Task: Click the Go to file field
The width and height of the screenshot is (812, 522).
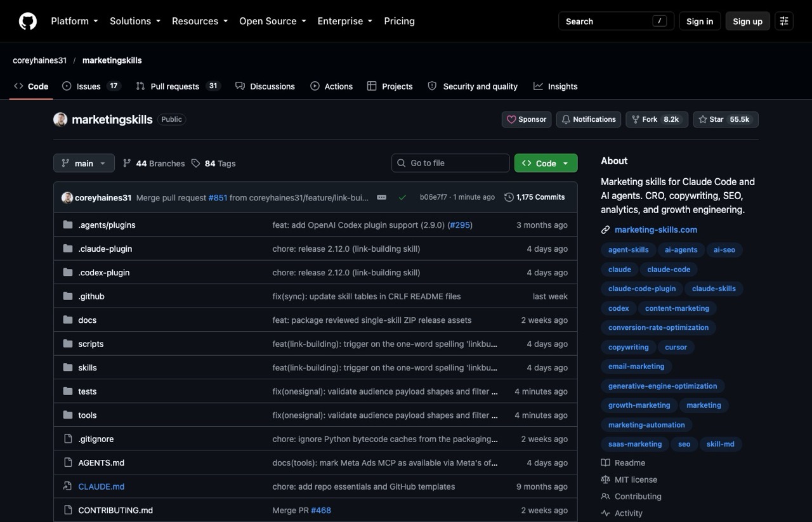Action: coord(450,163)
